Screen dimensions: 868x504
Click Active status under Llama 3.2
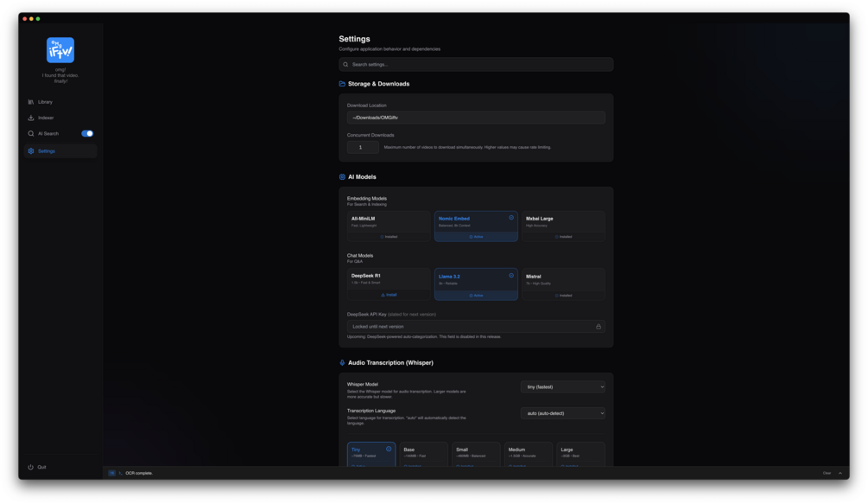pos(476,296)
